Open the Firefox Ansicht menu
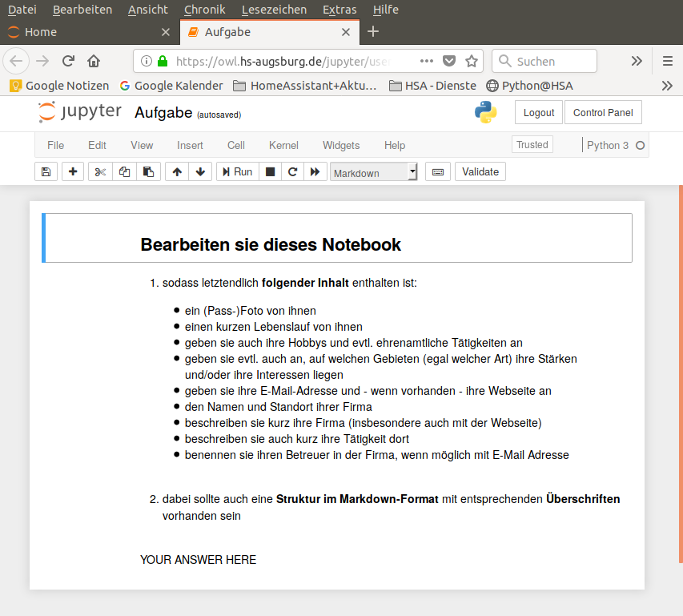This screenshot has height=616, width=683. coord(148,10)
